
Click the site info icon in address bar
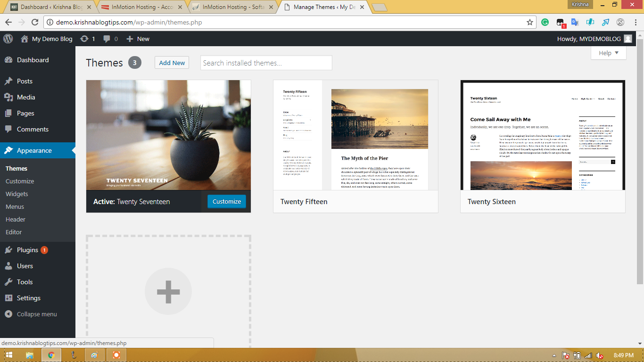(51, 22)
